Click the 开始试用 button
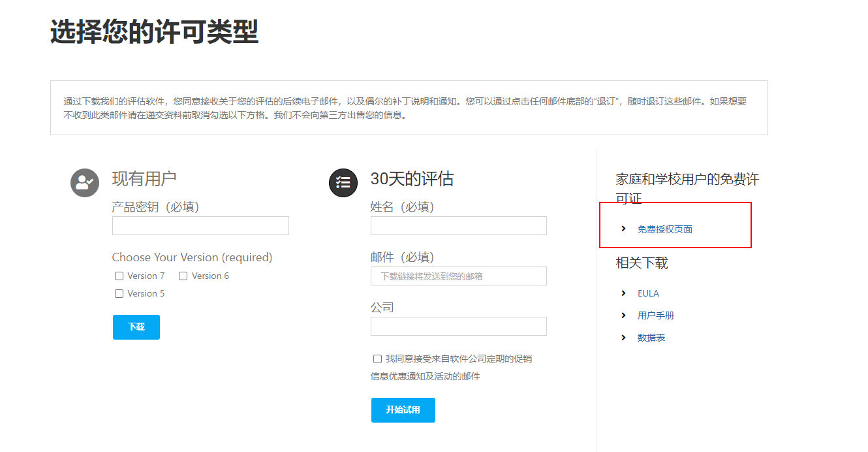This screenshot has width=868, height=452. [x=403, y=410]
